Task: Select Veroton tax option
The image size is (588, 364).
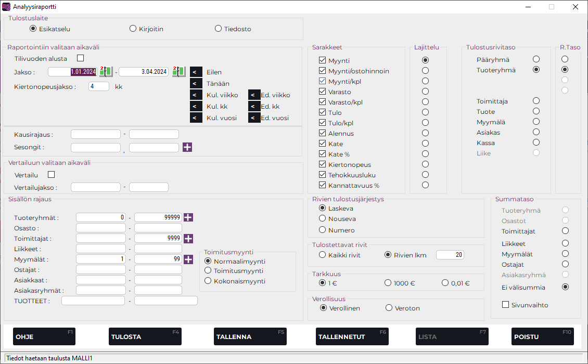Action: pyautogui.click(x=389, y=308)
